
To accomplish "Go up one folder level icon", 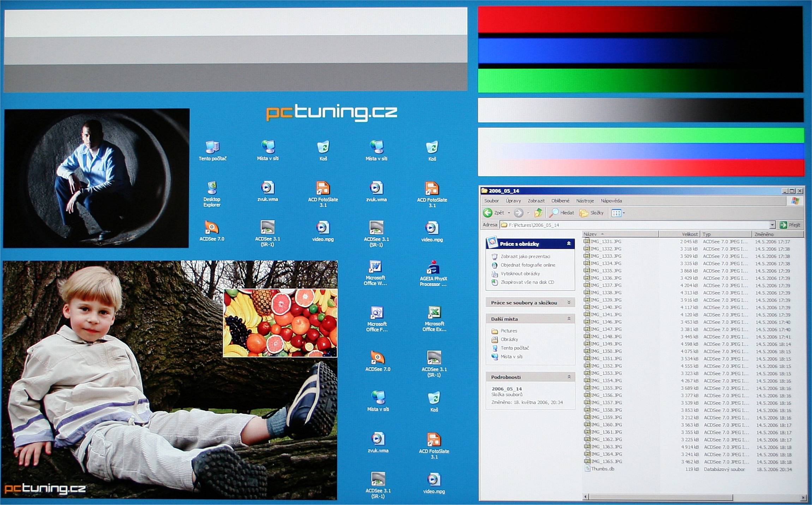I will tap(538, 212).
